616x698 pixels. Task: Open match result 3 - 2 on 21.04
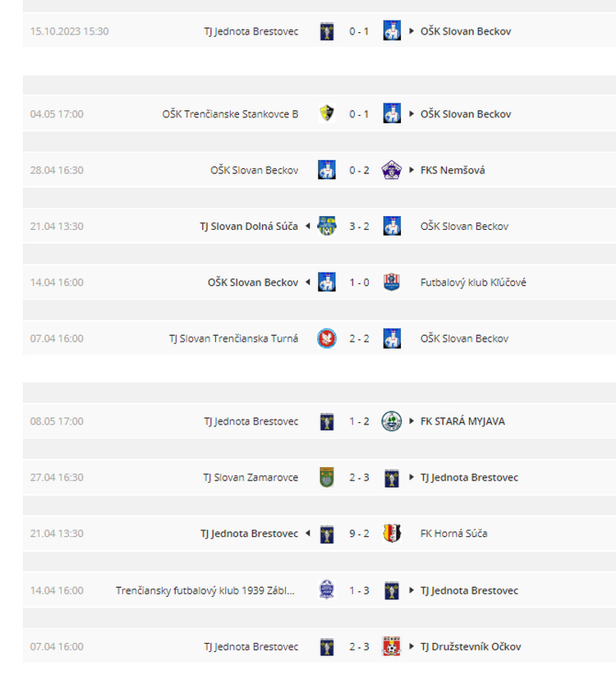tap(359, 226)
